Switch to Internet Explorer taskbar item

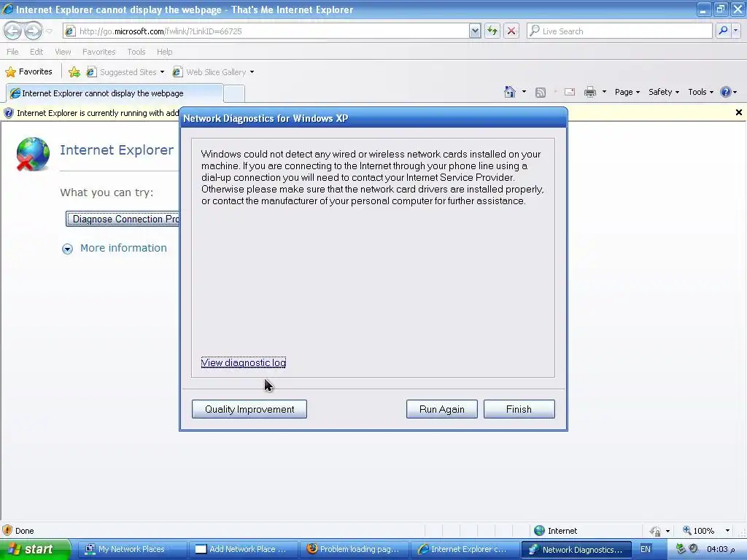tap(465, 550)
